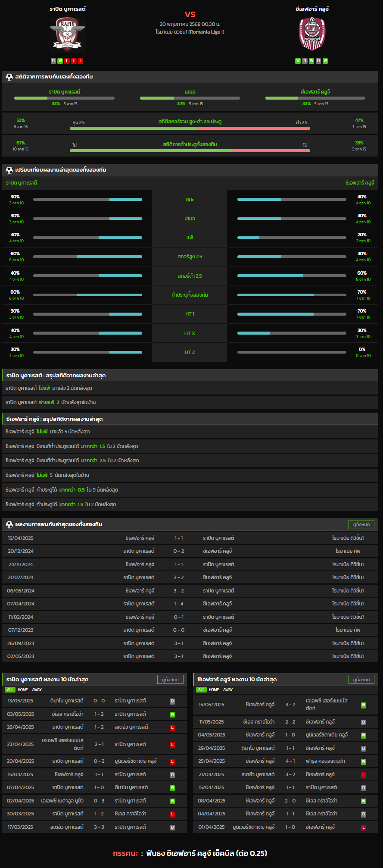Image resolution: width=383 pixels, height=868 pixels.
Task: Click the 26/09/2023 head-to-head match date
Action: tap(21, 643)
